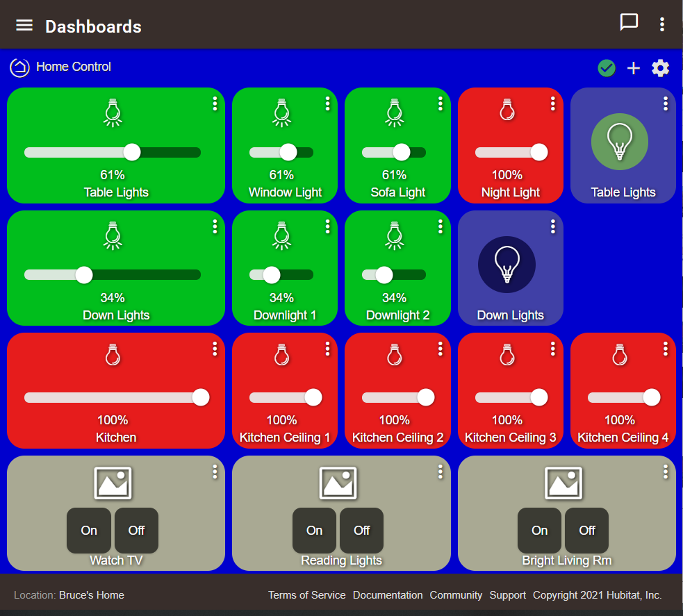
Task: Open the Community link
Action: coord(456,595)
